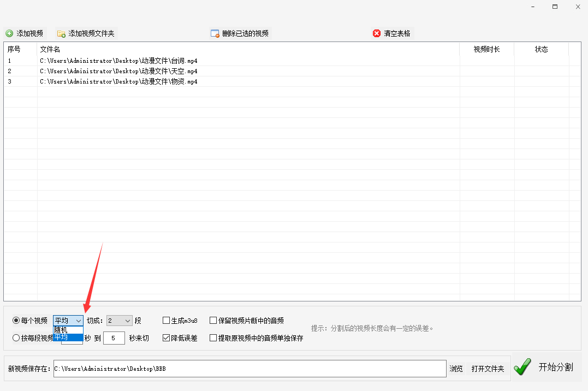Collapse the 平均 combo box arrow

coord(78,321)
